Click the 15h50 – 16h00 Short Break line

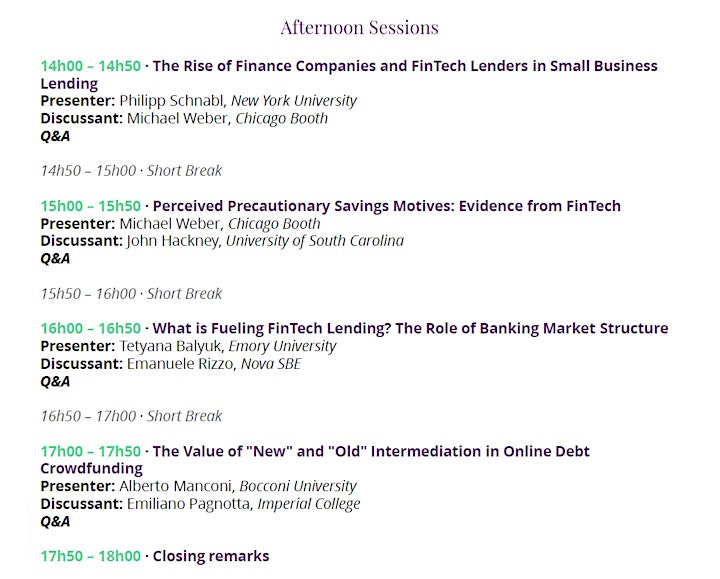(131, 294)
